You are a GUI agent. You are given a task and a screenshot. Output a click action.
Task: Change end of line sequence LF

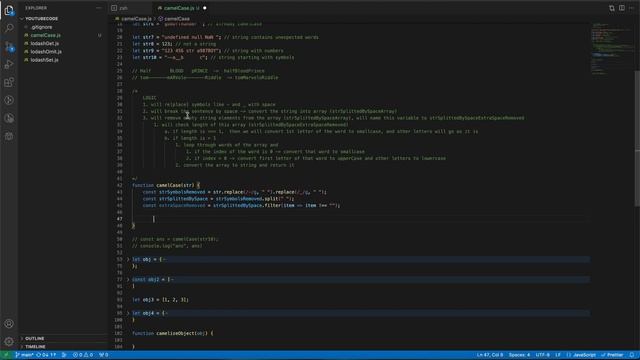[558, 355]
